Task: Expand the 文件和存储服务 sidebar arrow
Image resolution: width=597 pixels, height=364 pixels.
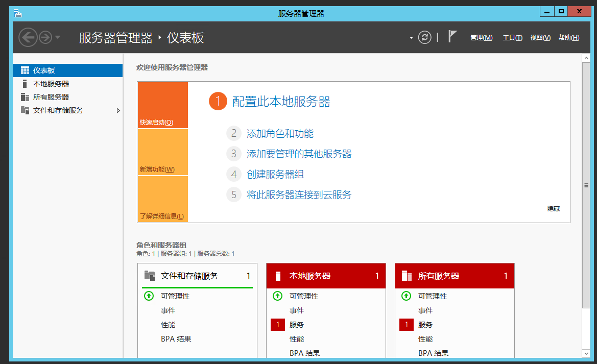Action: tap(118, 110)
